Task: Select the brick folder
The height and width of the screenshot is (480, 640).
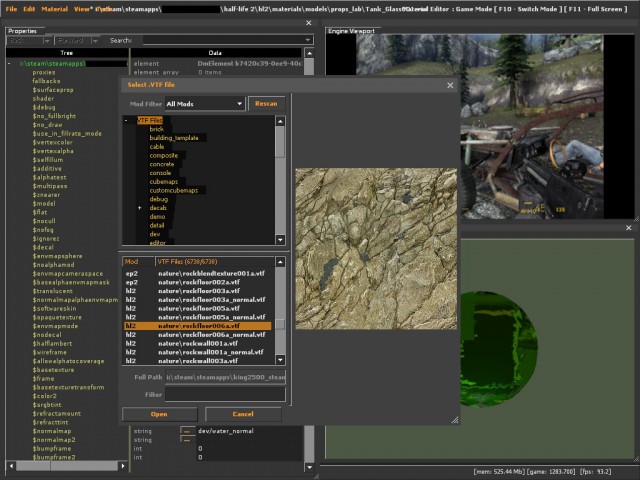Action: pyautogui.click(x=156, y=129)
